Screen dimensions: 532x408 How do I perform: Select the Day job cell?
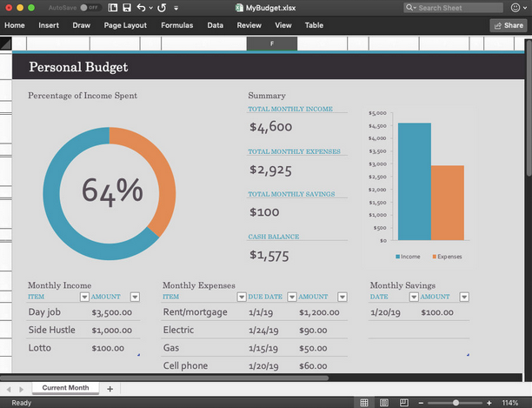coord(58,312)
